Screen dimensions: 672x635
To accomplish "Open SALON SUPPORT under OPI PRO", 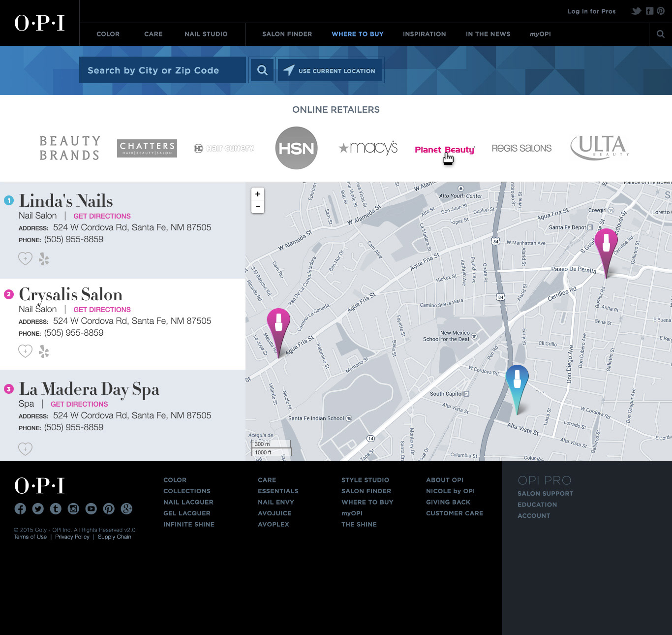I will pos(546,494).
